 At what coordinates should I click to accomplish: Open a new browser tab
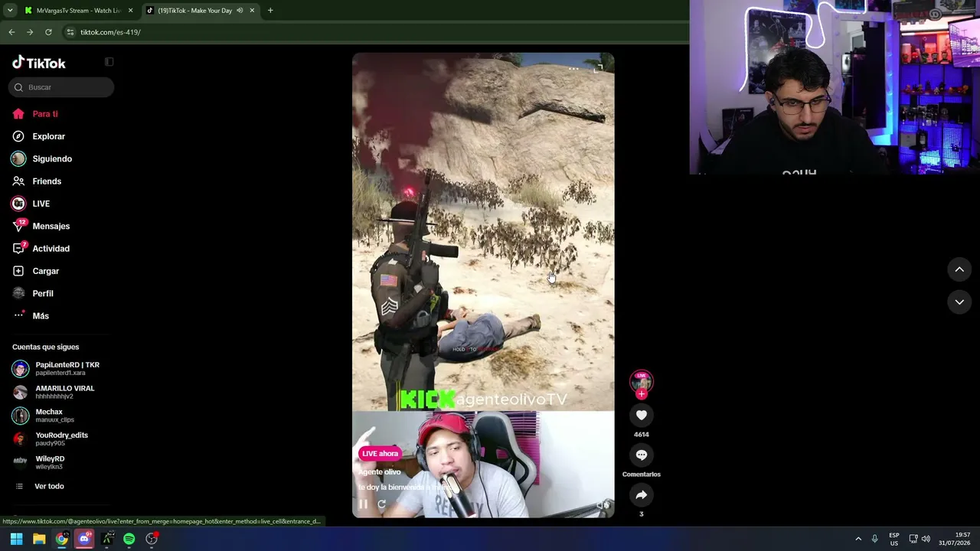[x=270, y=11]
